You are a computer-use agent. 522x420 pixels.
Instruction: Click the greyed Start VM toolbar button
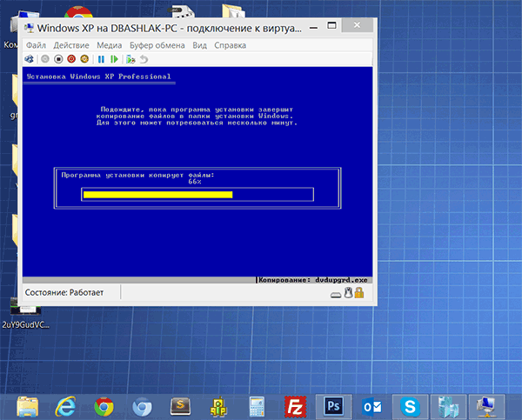pos(45,59)
